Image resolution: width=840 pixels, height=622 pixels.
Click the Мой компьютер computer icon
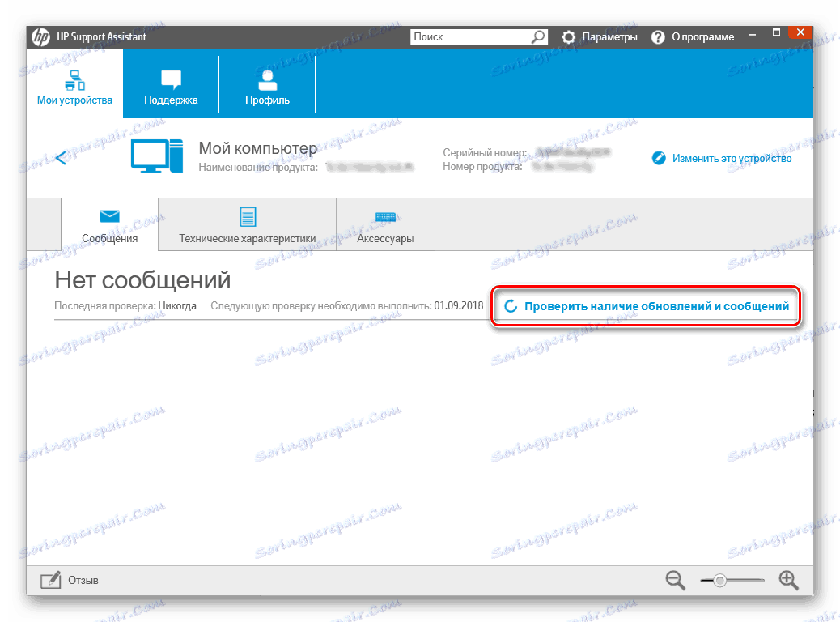tap(157, 156)
